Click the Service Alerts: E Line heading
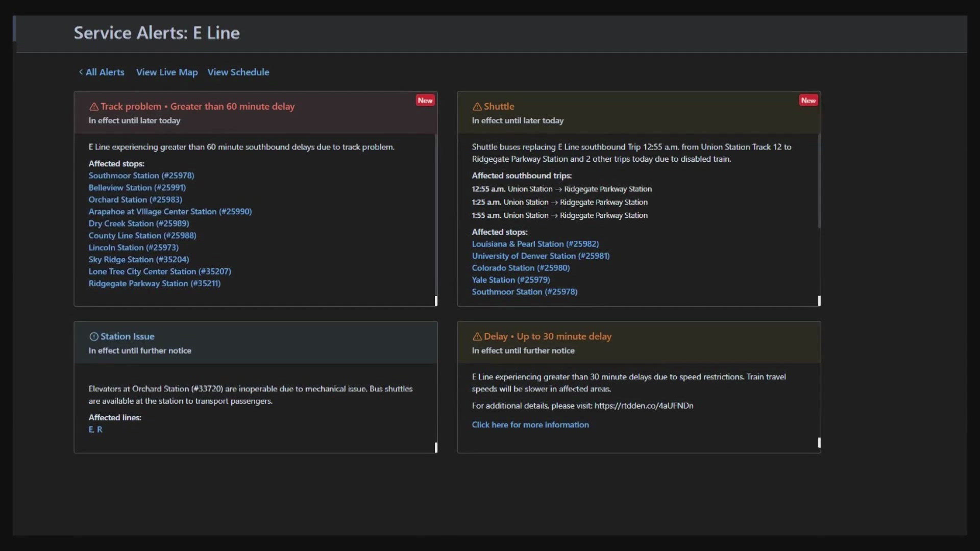The height and width of the screenshot is (551, 980). coord(157,33)
